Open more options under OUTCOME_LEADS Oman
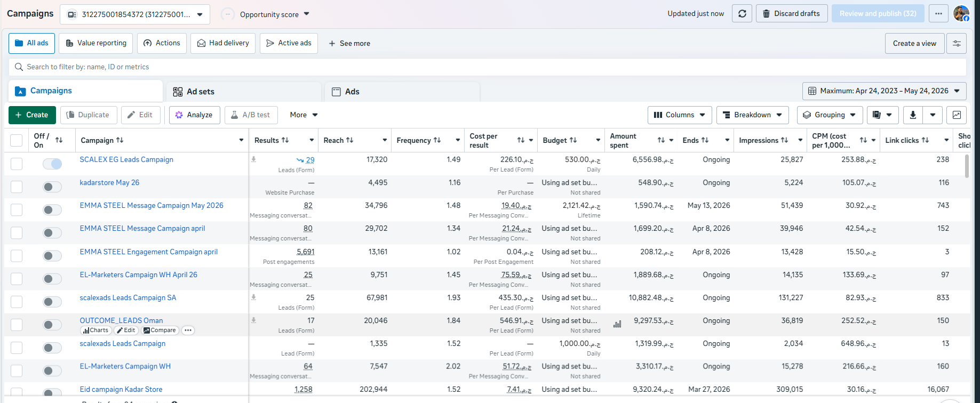The height and width of the screenshot is (403, 980). tap(188, 331)
